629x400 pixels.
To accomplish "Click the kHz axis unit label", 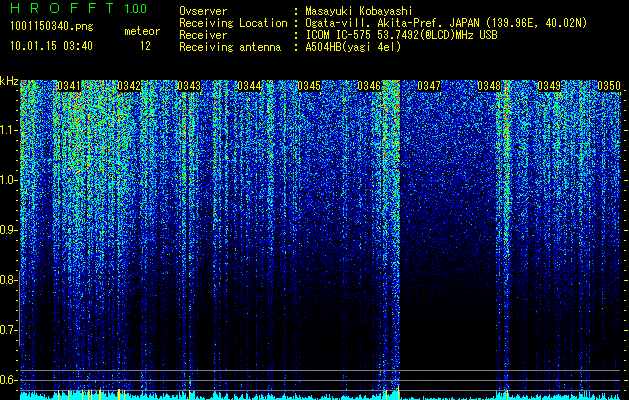I will 9,81.
